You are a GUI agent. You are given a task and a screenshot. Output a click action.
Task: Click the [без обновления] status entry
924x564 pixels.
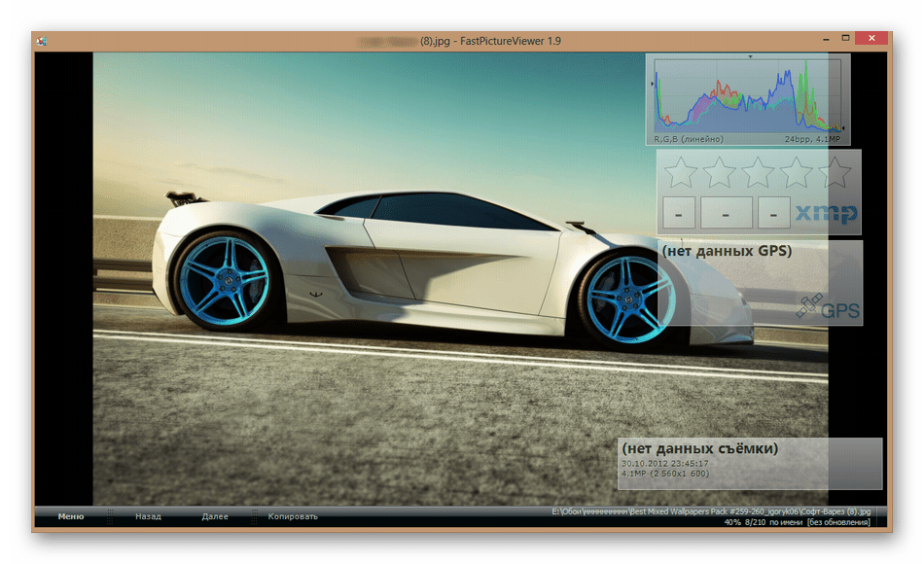838,522
